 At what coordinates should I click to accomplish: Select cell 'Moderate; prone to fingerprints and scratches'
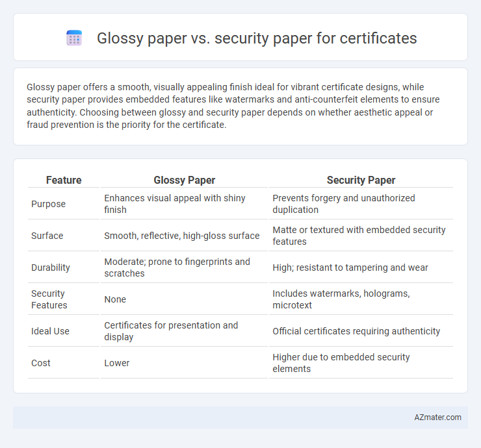(185, 268)
